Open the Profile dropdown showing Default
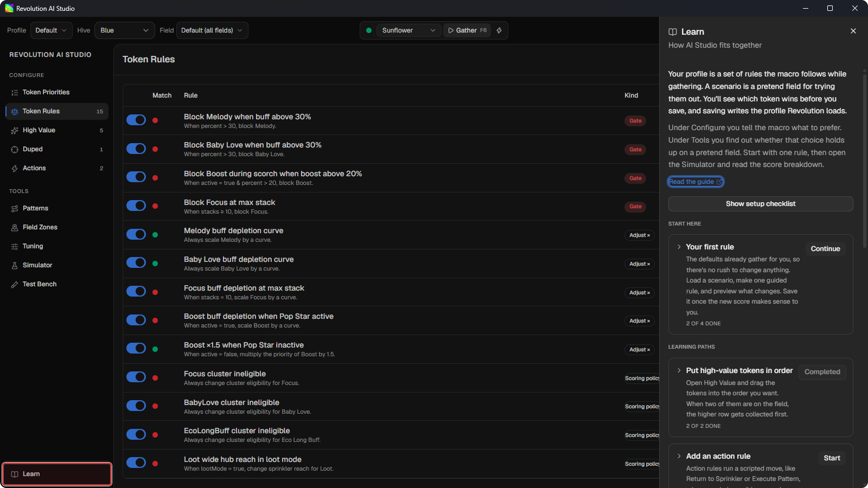The height and width of the screenshot is (488, 868). pyautogui.click(x=51, y=30)
